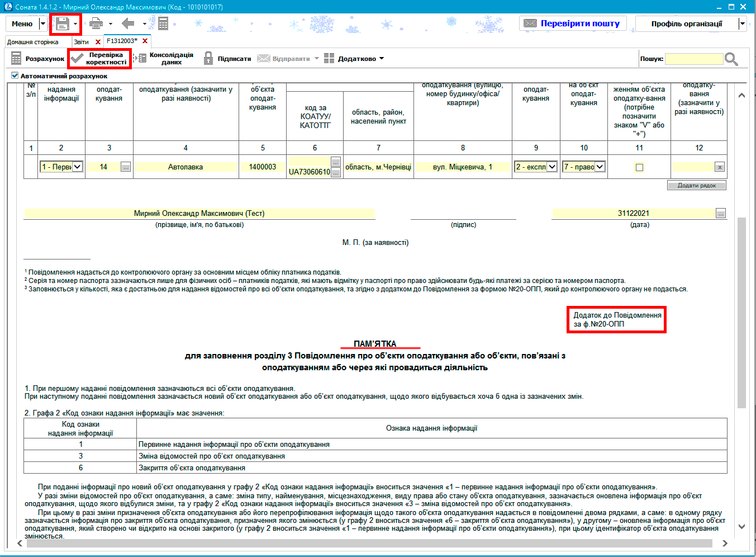Open the '2 - експл' dropdown in column 9

pos(552,167)
